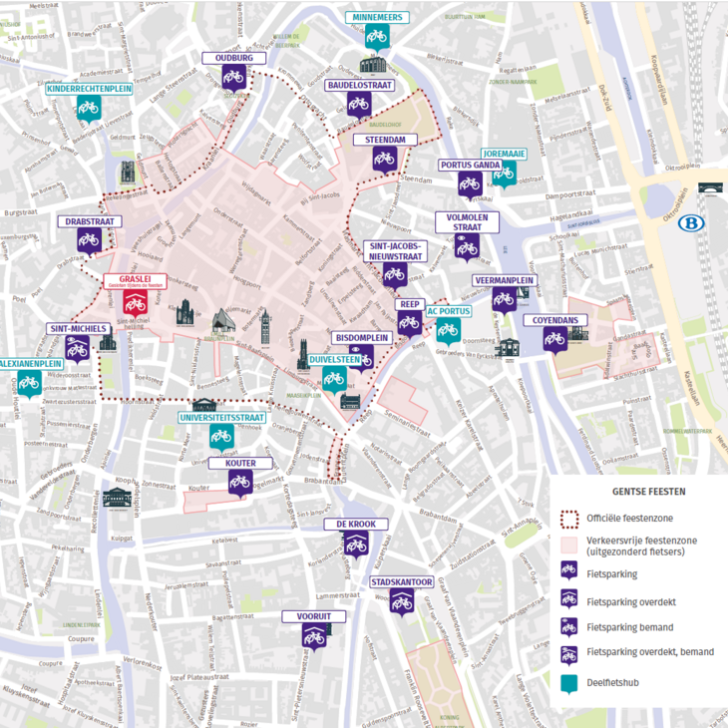Open the Kinderrechtenplein bike hub marker

coord(89,109)
